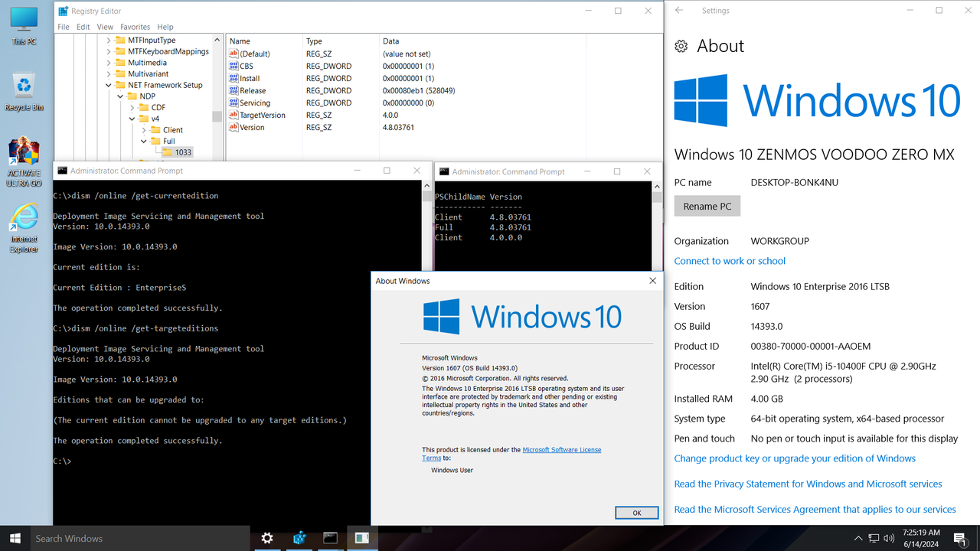Expand the Multimedia key

(109, 63)
